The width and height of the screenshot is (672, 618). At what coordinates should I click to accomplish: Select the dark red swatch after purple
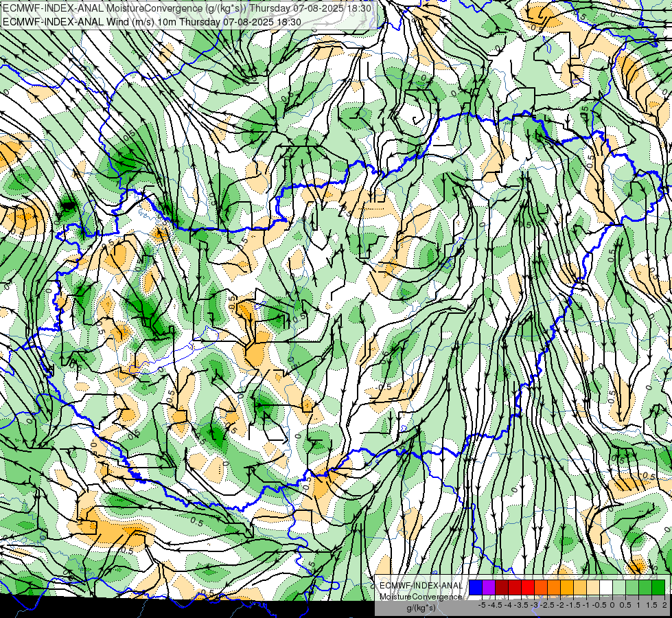[x=502, y=587]
